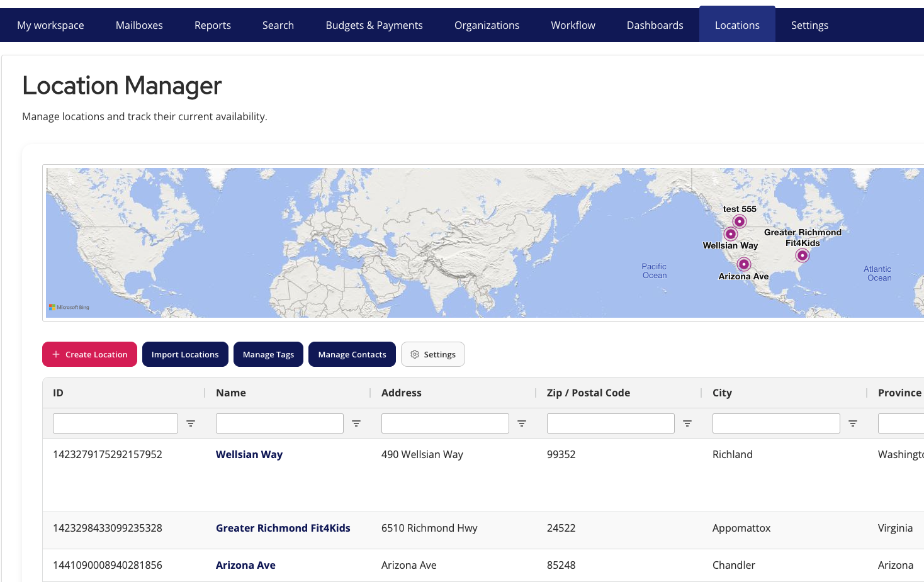924x582 pixels.
Task: Select the Locations tab
Action: point(737,25)
